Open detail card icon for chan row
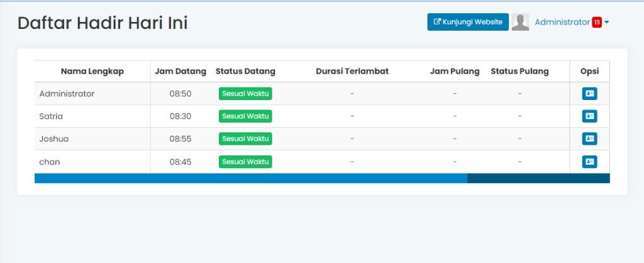644x263 pixels. tap(589, 162)
